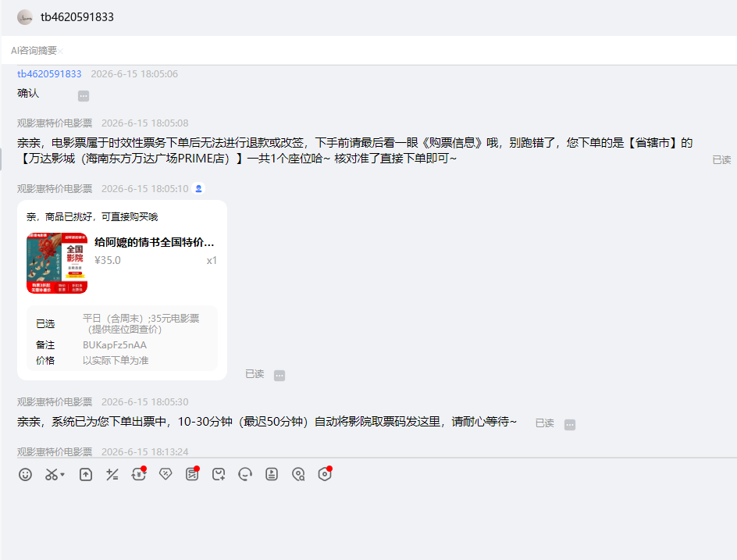Focus the message input field
This screenshot has width=737, height=560.
[368, 524]
